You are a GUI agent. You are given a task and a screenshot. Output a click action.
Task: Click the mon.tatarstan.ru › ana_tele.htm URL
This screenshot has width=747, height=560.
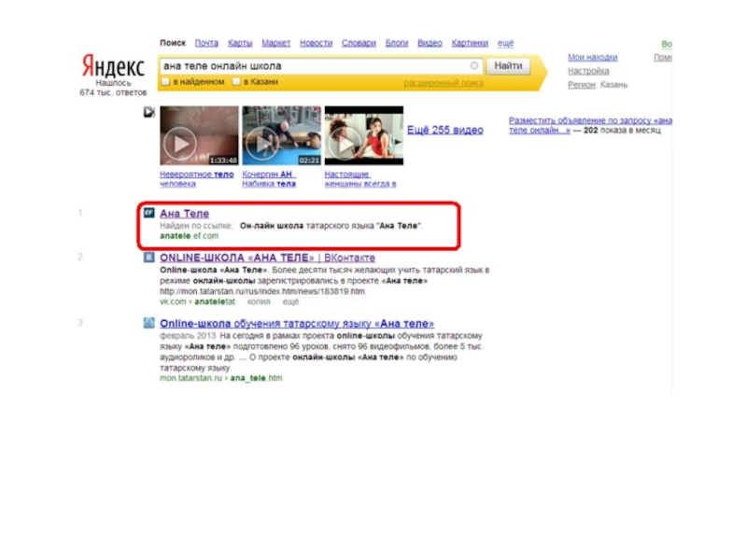pos(221,378)
